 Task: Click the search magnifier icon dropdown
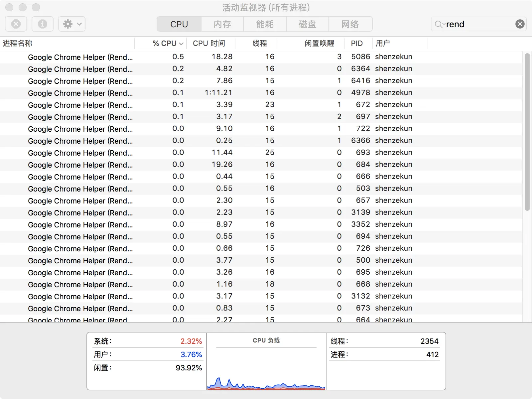click(x=440, y=24)
